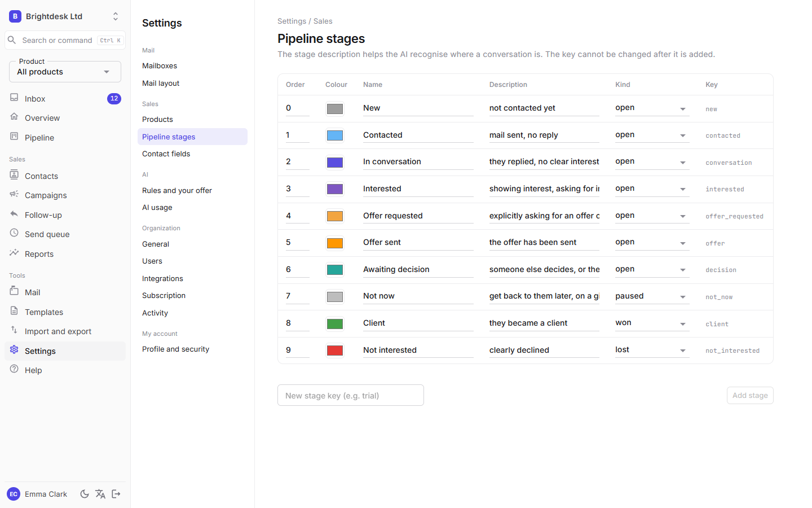This screenshot has height=508, width=812.
Task: Open AI usage settings
Action: [x=192, y=207]
